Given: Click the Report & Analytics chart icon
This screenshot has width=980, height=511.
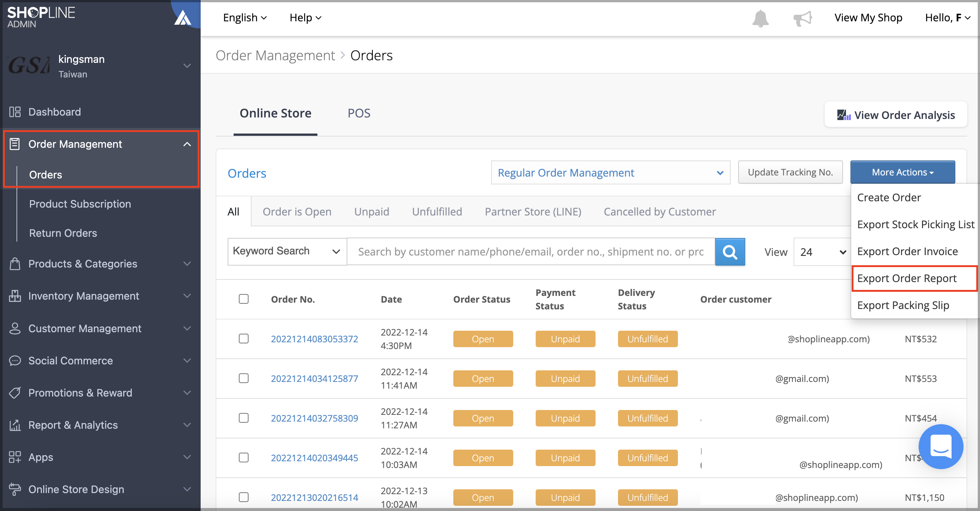Looking at the screenshot, I should click(x=15, y=425).
